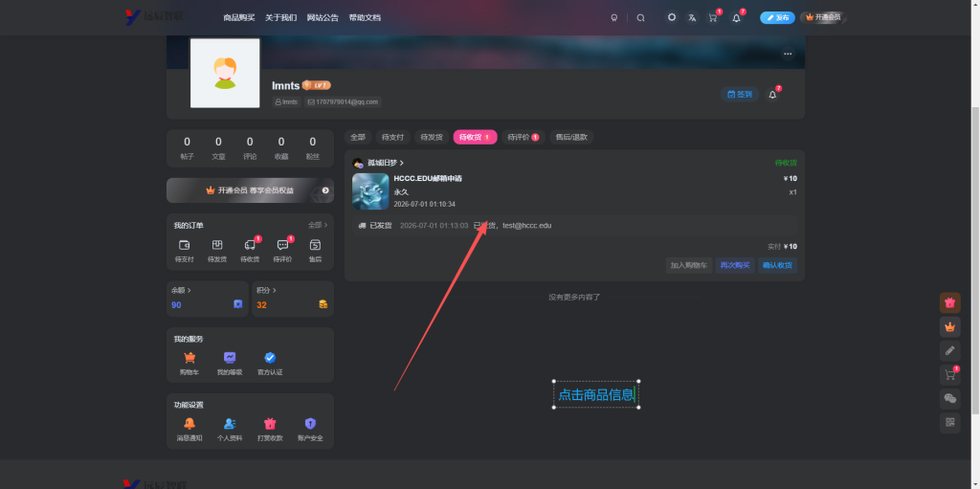The height and width of the screenshot is (489, 980).
Task: Switch to the 待发货 orders tab
Action: click(x=432, y=137)
